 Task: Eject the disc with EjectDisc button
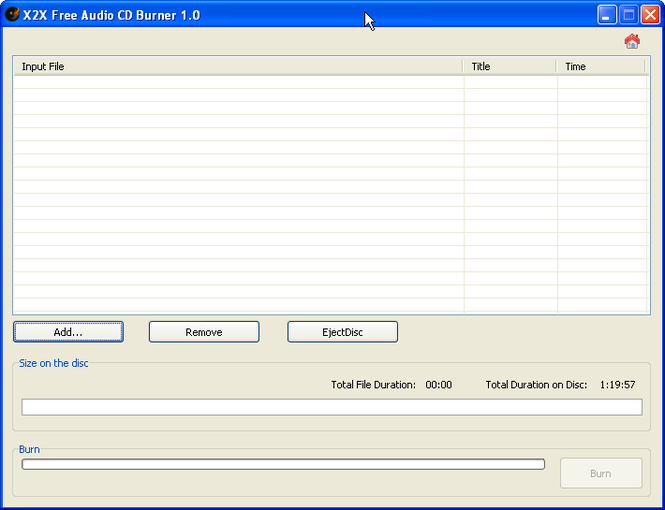click(x=342, y=332)
